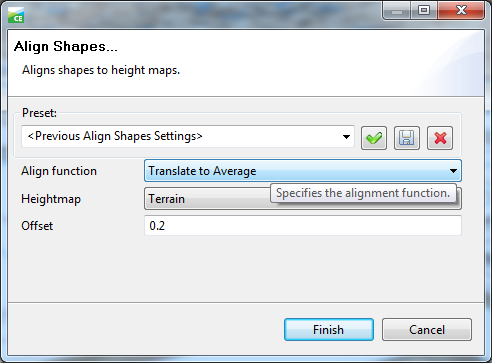
Task: Save preset using the floppy disk icon
Action: [407, 138]
